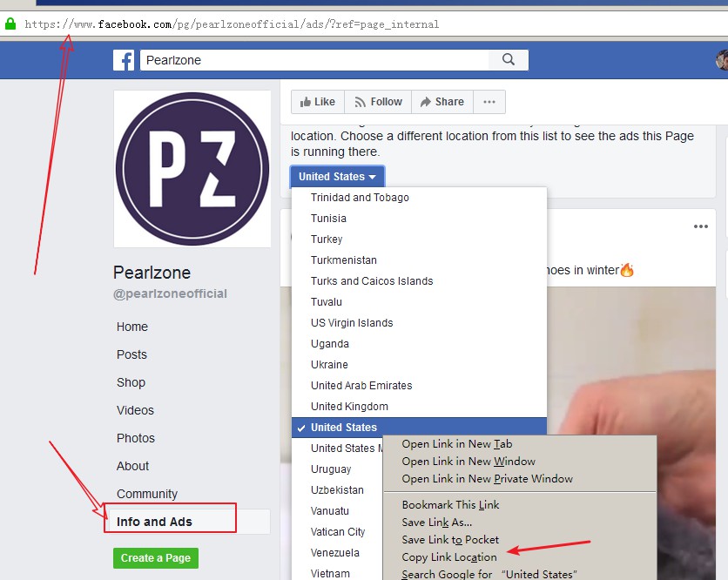Image resolution: width=728 pixels, height=580 pixels.
Task: Select Uruguay in country list
Action: point(337,469)
